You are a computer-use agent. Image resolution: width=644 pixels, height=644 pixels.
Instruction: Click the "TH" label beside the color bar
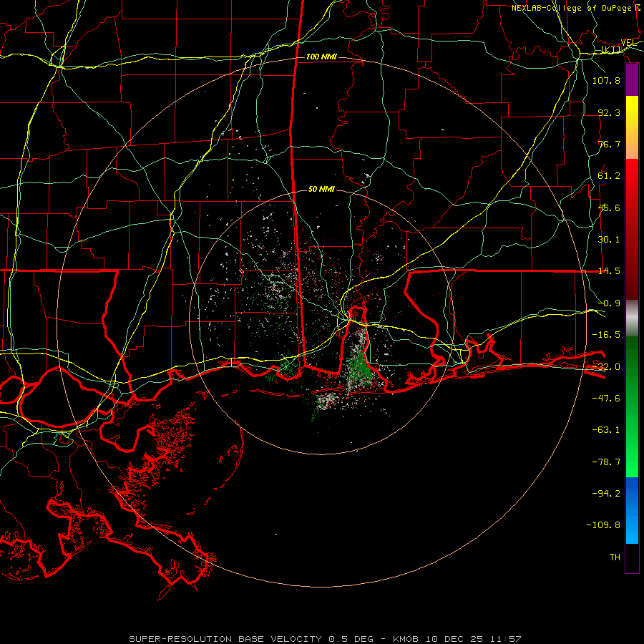pyautogui.click(x=615, y=557)
